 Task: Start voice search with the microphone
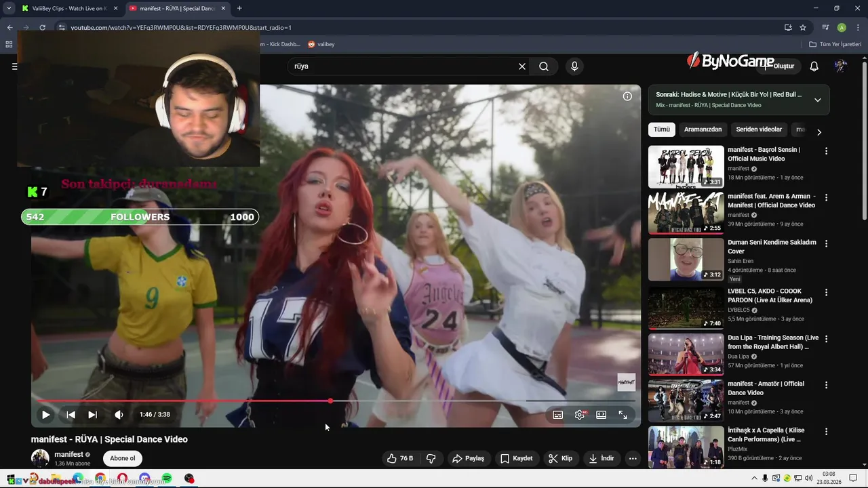coord(574,66)
